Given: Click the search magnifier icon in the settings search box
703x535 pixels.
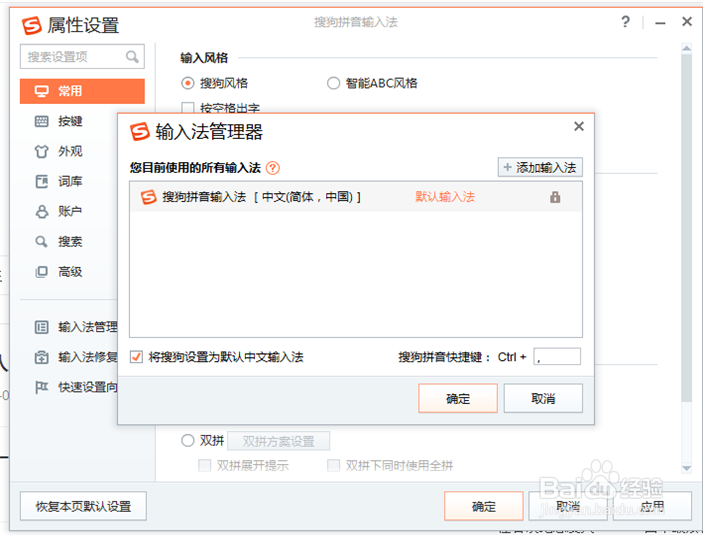Looking at the screenshot, I should (x=132, y=57).
